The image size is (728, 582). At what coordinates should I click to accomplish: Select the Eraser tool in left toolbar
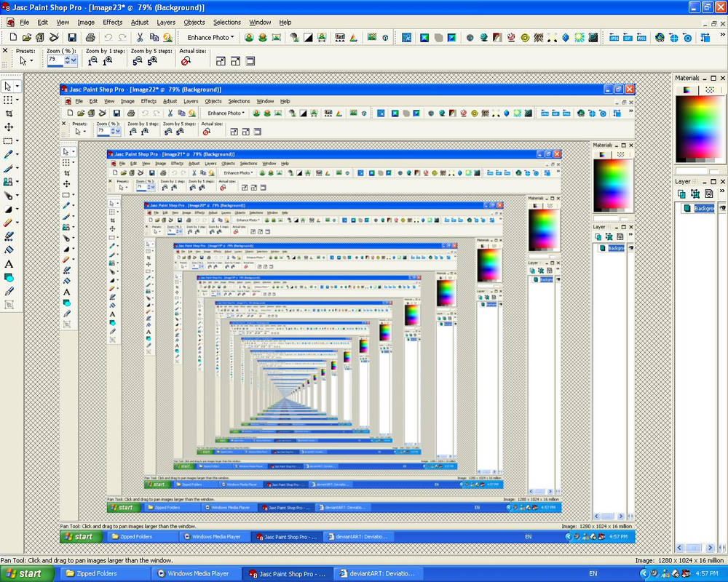click(x=8, y=223)
